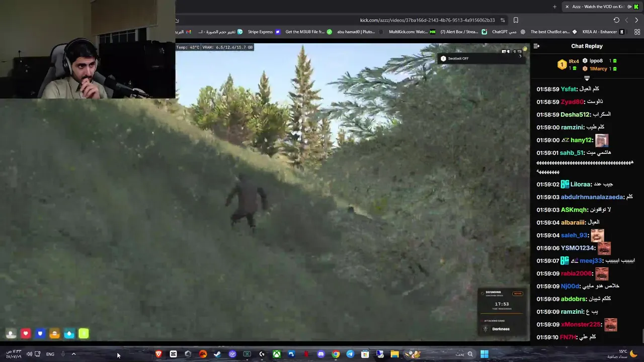
Task: Launch Google Chrome from the taskbar
Action: (x=336, y=354)
